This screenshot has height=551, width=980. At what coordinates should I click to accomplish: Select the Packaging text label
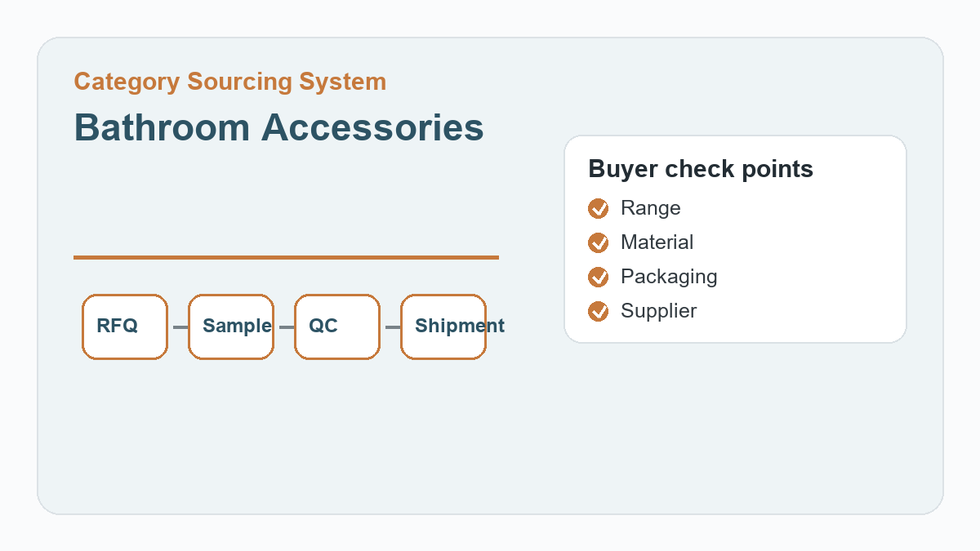[x=669, y=277]
